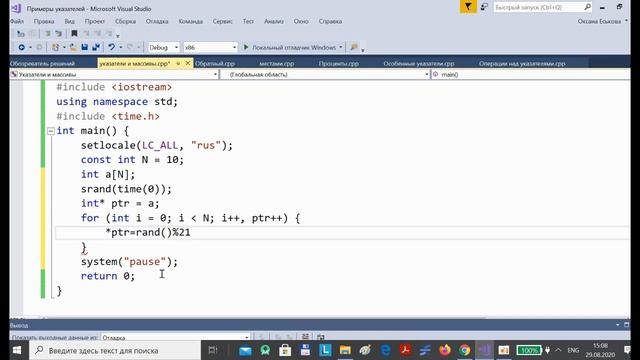Click the line '*ptr=rand()%21'
This screenshot has width=640, height=360.
148,233
